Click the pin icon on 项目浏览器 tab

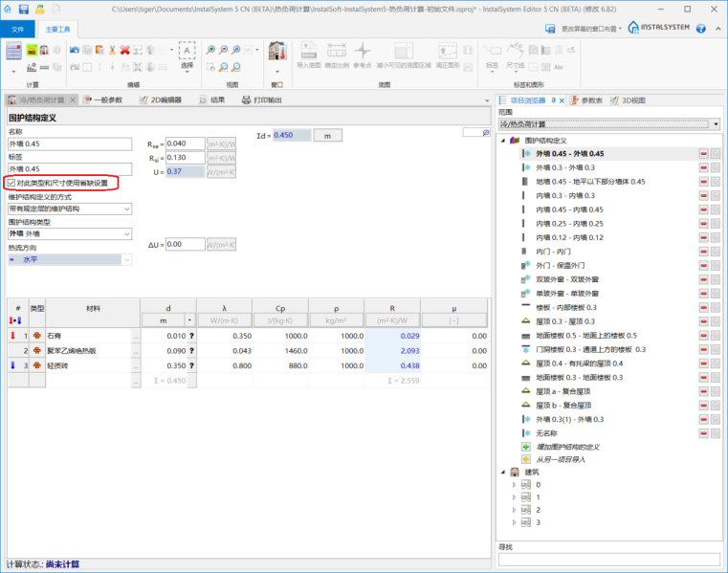coord(553,100)
